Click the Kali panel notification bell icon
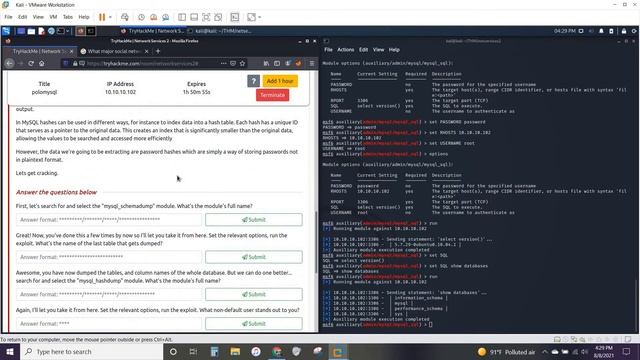The width and height of the screenshot is (640, 360). point(601,31)
